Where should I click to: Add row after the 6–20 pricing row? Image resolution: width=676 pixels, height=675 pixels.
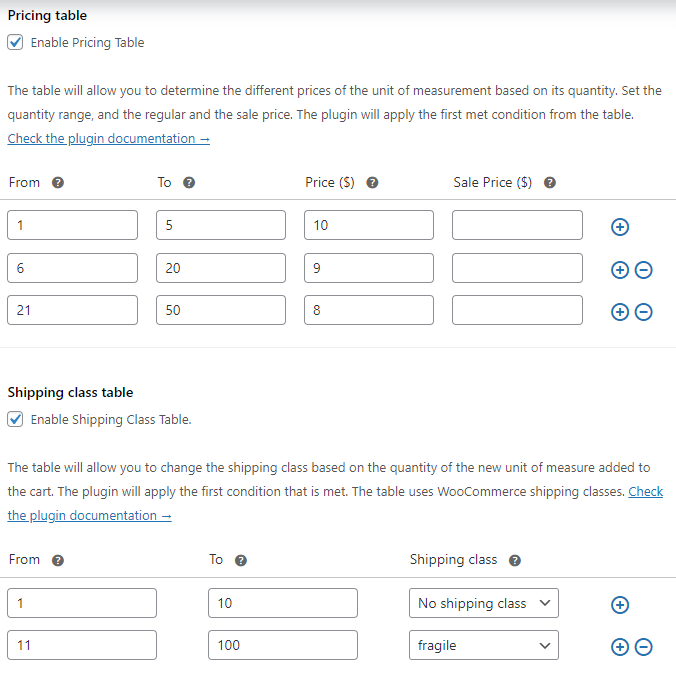pos(620,270)
